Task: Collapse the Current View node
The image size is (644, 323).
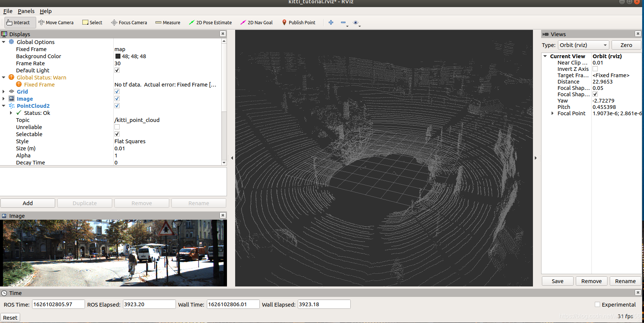Action: pos(545,56)
